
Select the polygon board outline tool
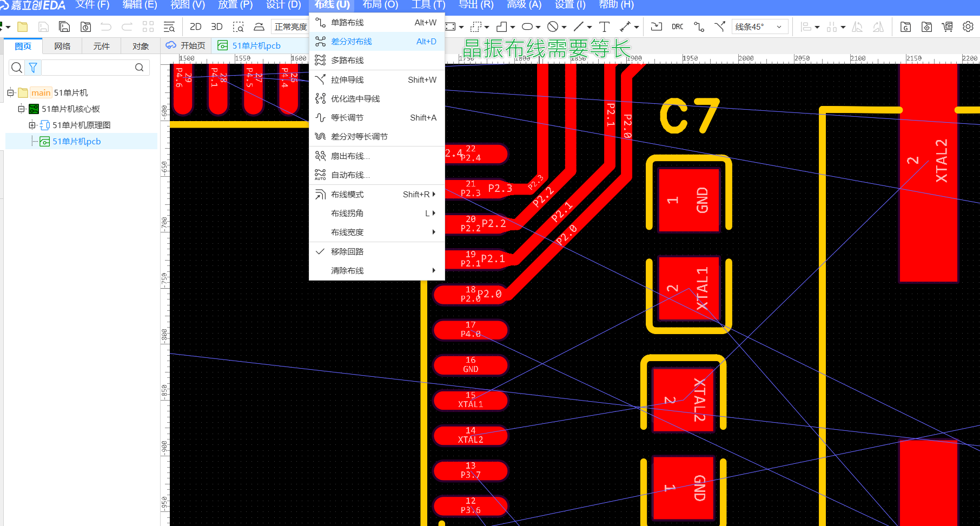click(x=502, y=26)
